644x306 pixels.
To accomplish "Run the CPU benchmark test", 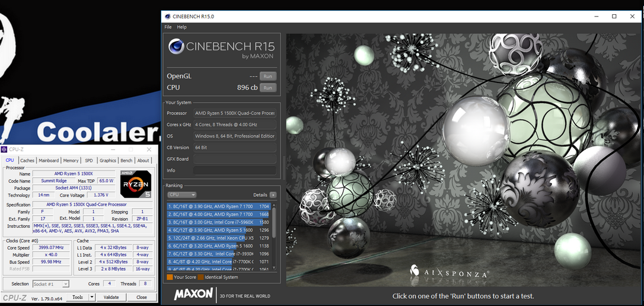I will 268,88.
